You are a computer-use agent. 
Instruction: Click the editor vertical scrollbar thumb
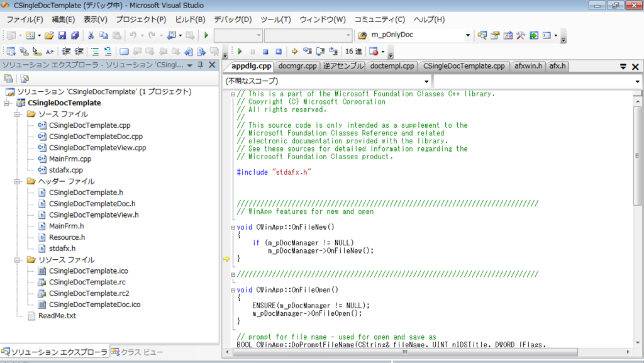click(x=638, y=155)
